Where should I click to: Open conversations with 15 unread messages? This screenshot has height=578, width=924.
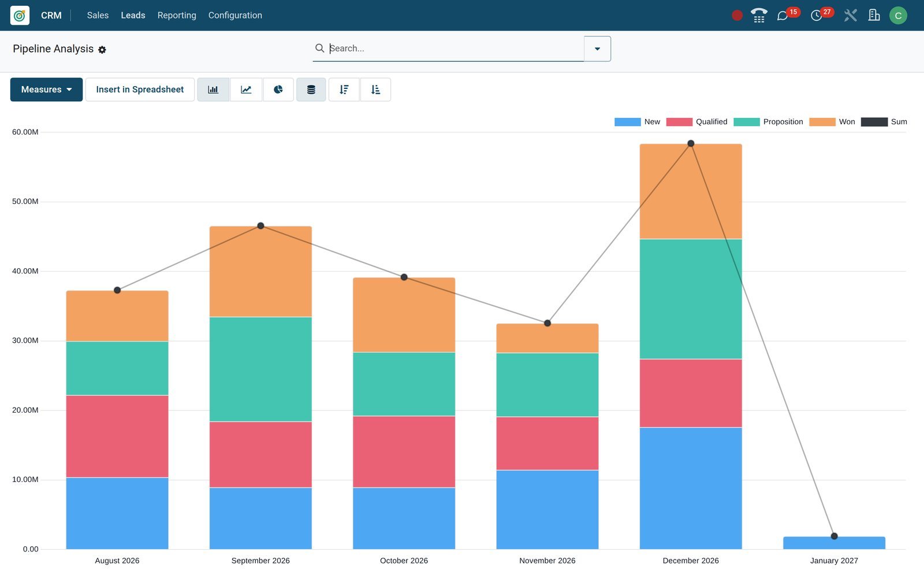click(x=783, y=16)
